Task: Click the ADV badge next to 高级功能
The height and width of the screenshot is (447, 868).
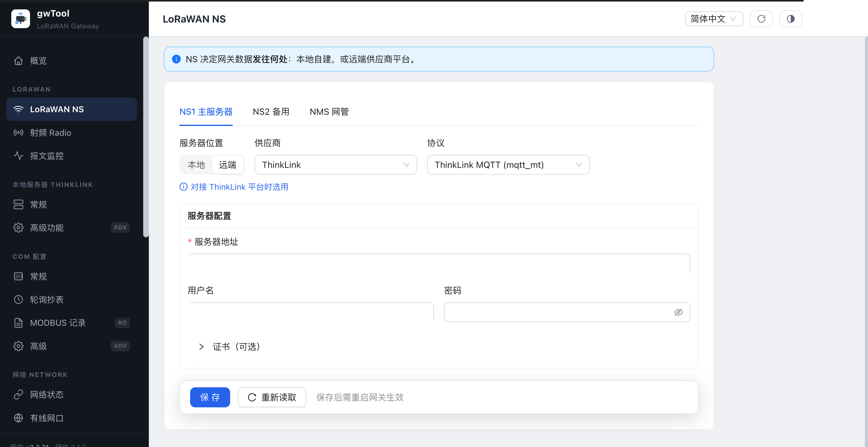Action: coord(120,228)
